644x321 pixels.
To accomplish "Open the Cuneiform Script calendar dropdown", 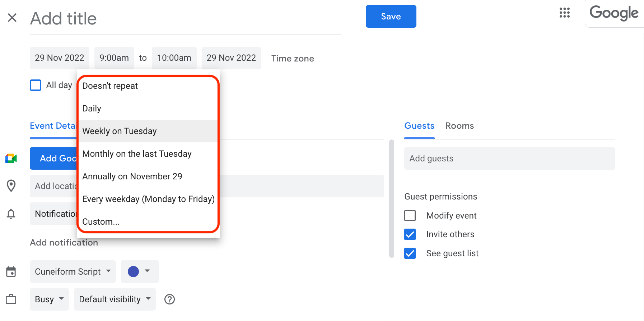I will click(73, 271).
